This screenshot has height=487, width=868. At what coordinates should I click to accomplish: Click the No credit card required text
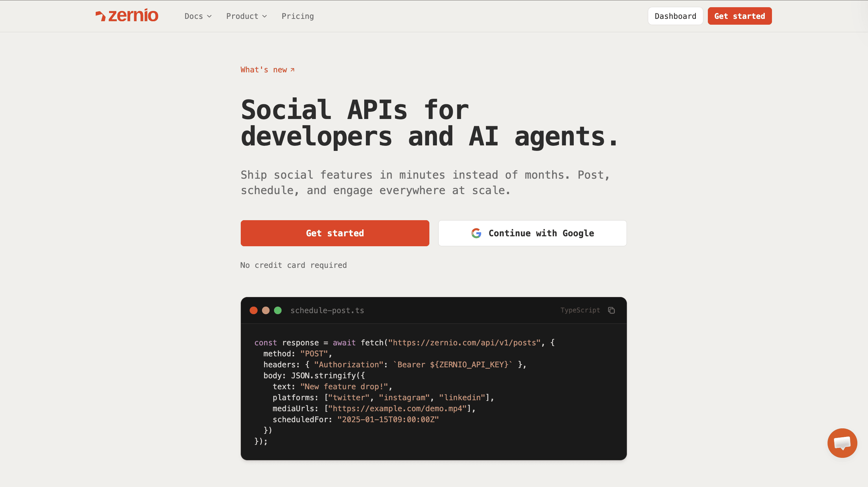294,265
